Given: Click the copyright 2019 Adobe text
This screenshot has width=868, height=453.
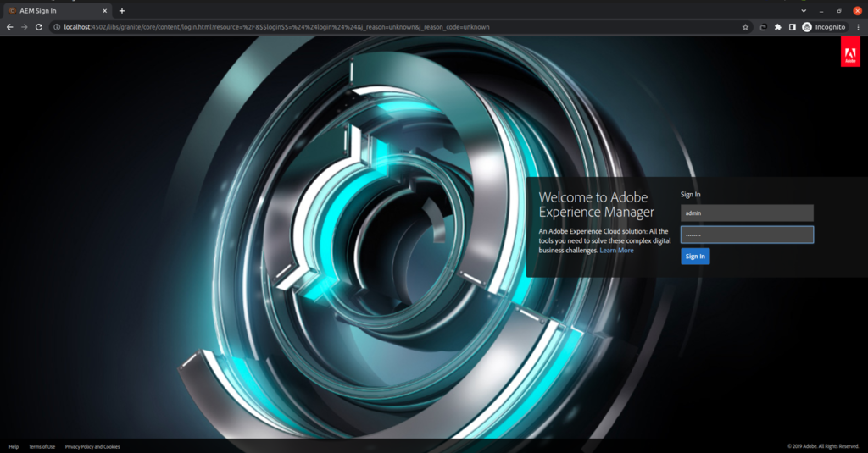Looking at the screenshot, I should 823,446.
